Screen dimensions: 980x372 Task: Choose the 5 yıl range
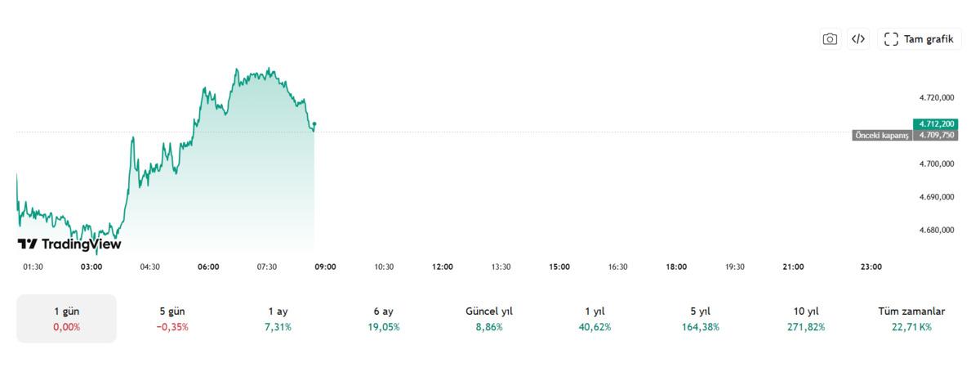699,318
